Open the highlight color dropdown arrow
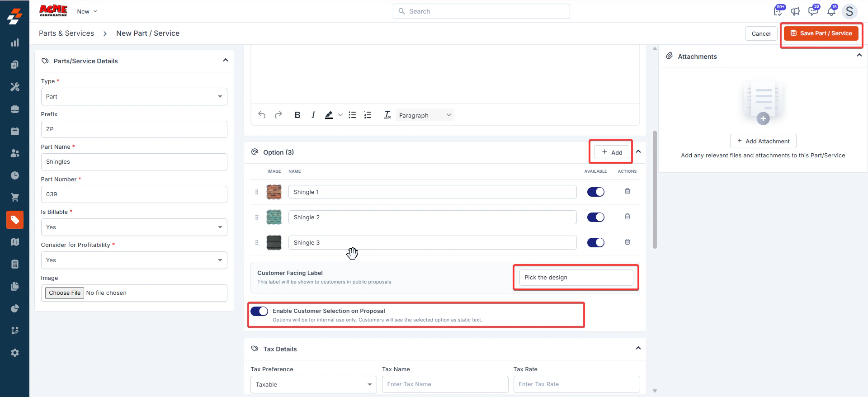This screenshot has width=868, height=397. point(340,115)
